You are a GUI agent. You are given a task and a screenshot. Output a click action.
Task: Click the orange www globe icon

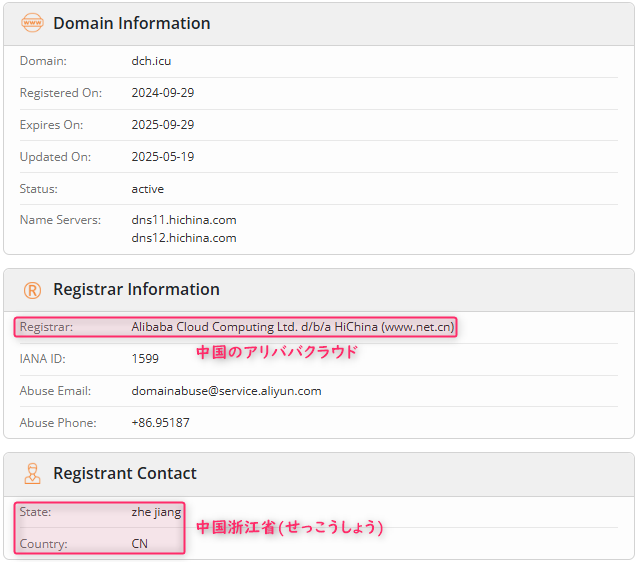pyautogui.click(x=32, y=23)
